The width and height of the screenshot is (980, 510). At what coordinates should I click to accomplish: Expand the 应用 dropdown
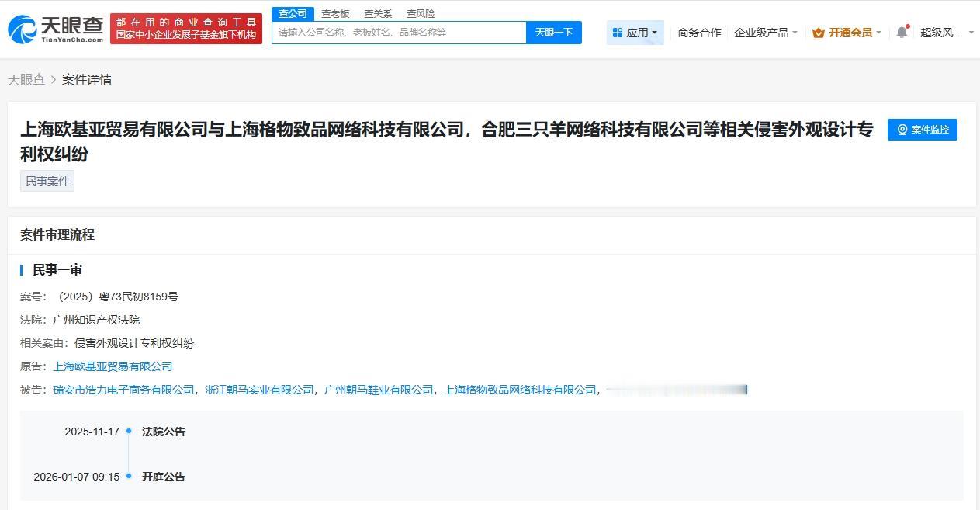640,32
